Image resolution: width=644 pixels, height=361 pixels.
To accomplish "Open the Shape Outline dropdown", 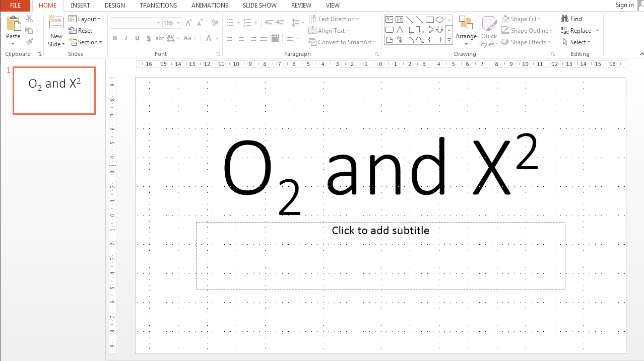I will (526, 31).
